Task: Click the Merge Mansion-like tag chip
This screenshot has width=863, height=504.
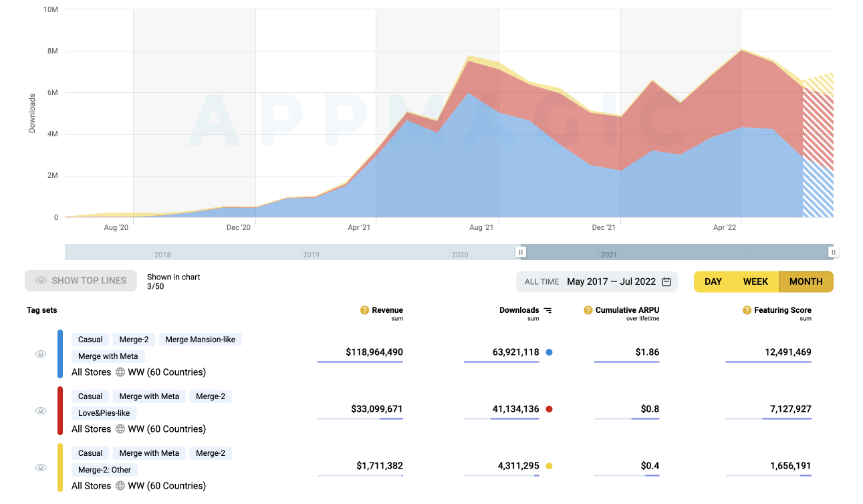Action: pos(200,340)
